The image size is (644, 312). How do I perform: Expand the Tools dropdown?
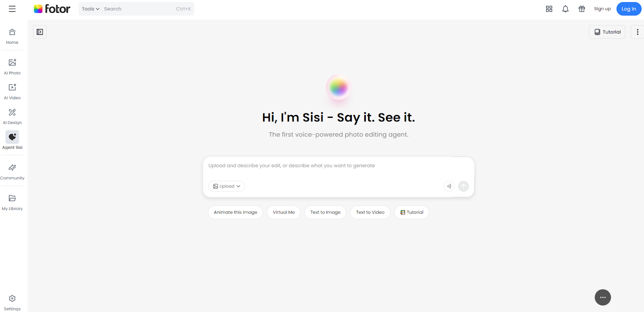pyautogui.click(x=91, y=9)
